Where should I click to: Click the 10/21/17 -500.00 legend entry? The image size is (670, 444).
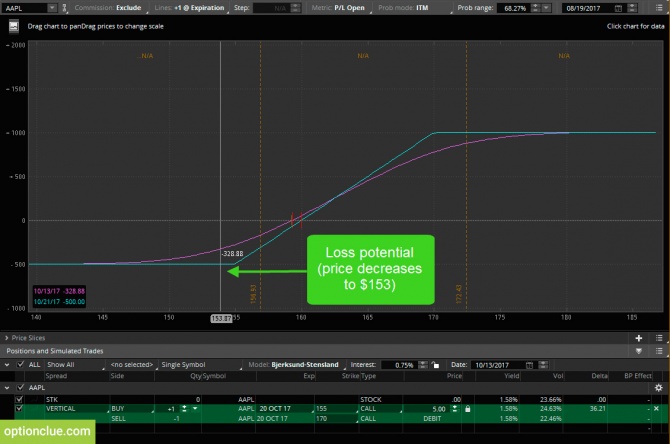[59, 302]
